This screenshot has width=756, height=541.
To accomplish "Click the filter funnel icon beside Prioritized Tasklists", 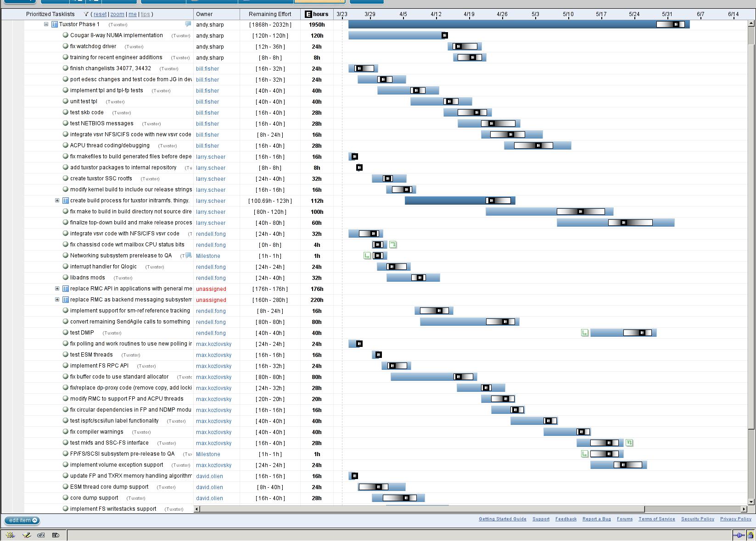I will (86, 14).
